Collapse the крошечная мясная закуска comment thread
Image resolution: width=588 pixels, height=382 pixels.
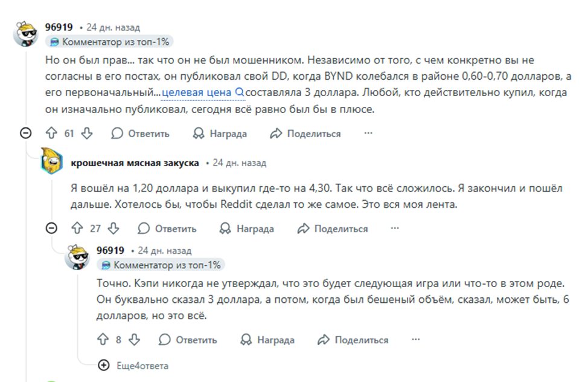52,228
